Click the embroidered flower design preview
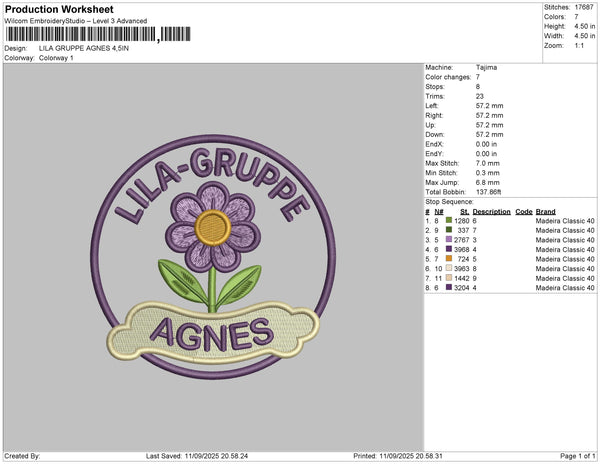The image size is (600, 464). pos(213,257)
